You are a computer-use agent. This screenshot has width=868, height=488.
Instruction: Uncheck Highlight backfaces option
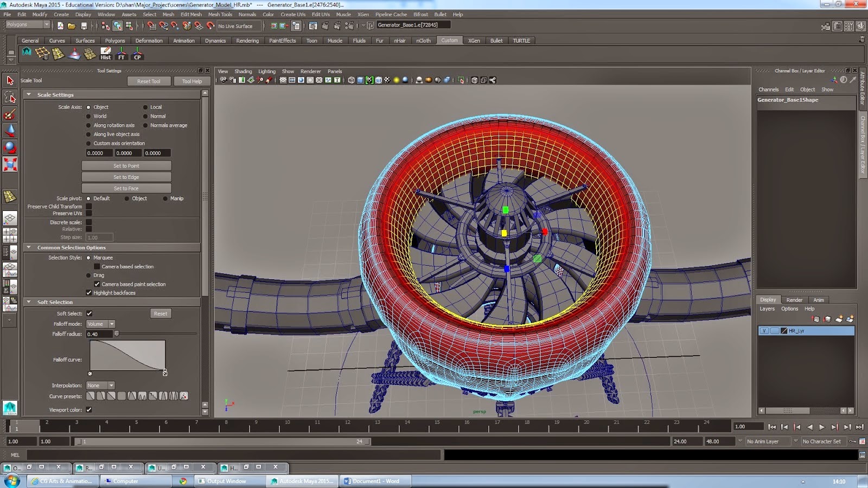click(x=89, y=293)
